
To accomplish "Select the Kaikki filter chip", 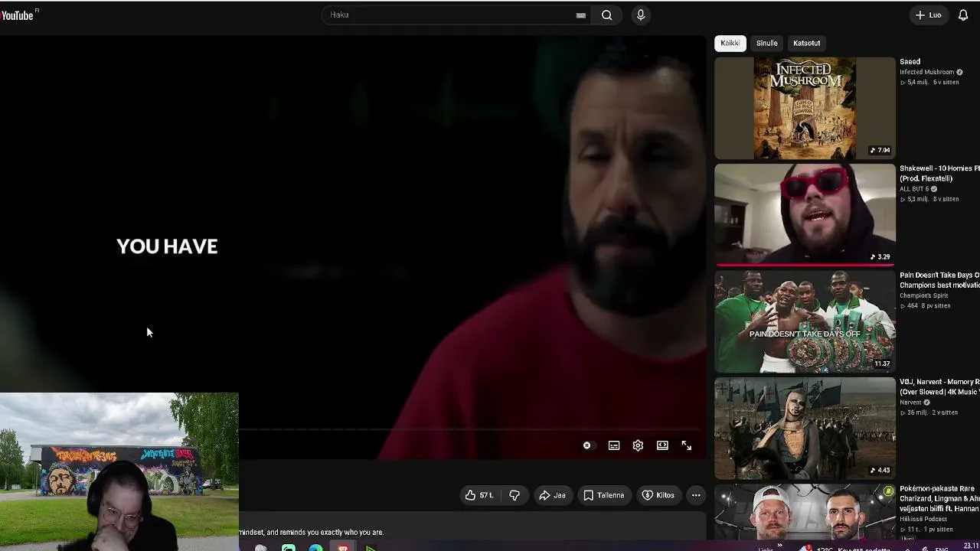I will point(730,43).
